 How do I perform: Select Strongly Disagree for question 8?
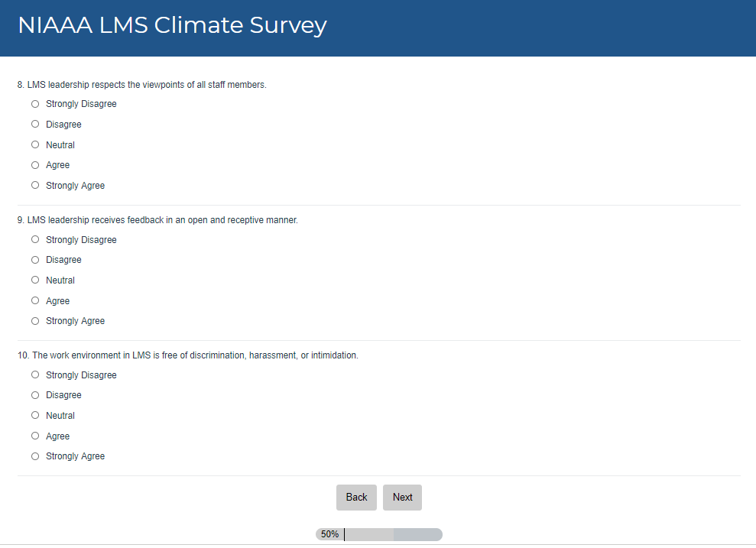coord(35,104)
